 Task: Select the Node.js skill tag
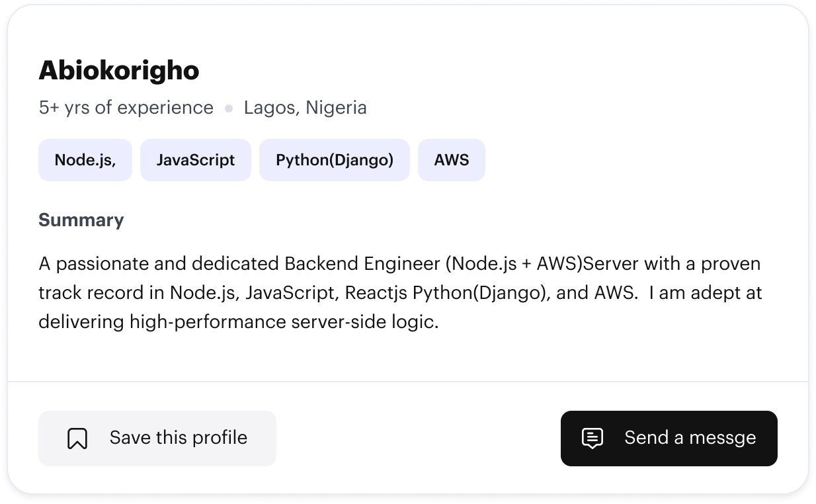(85, 160)
